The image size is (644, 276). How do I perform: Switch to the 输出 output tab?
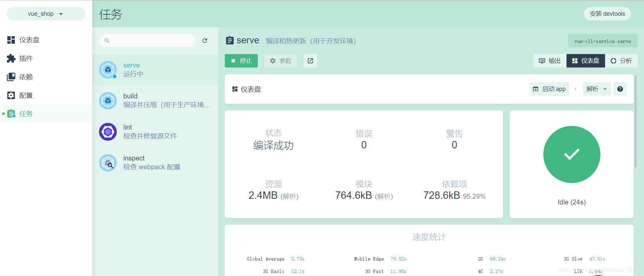[x=550, y=61]
